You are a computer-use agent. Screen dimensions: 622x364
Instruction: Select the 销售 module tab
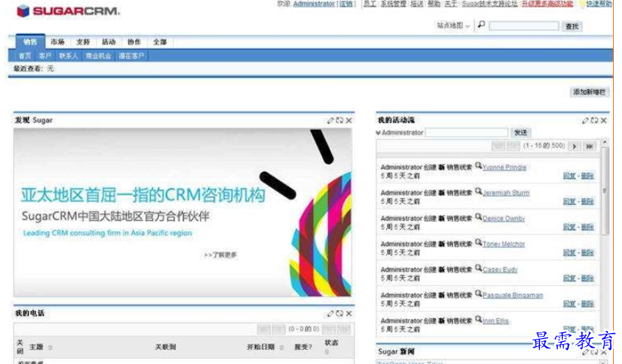point(30,41)
